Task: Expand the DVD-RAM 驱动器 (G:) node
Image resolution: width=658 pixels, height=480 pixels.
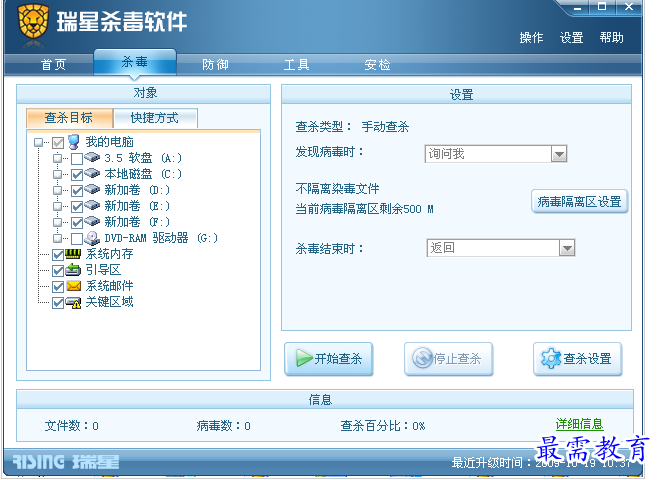Action: (x=57, y=238)
